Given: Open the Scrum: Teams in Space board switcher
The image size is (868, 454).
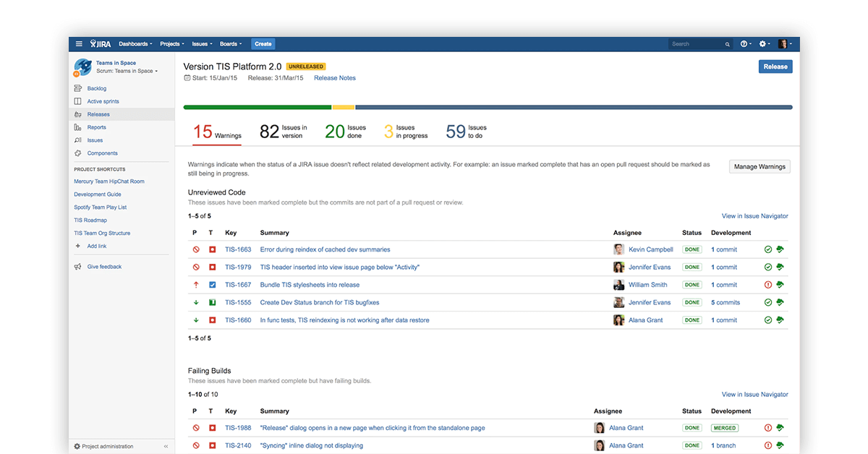Looking at the screenshot, I should point(127,71).
